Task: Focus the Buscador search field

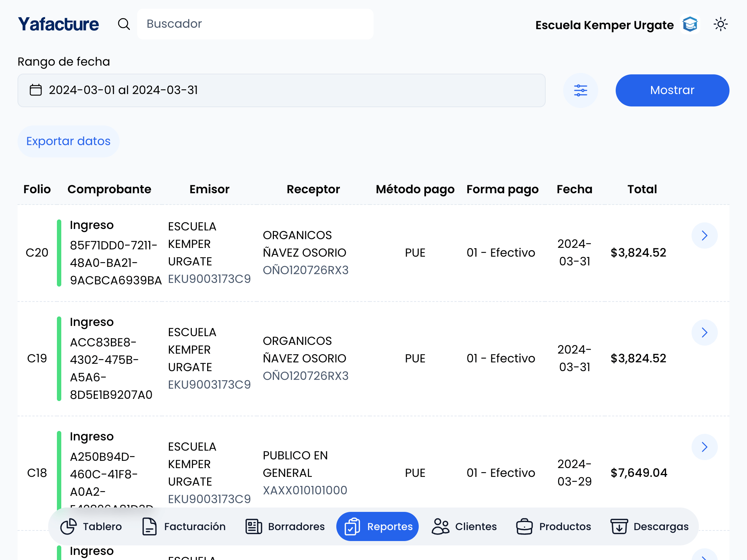Action: [255, 24]
